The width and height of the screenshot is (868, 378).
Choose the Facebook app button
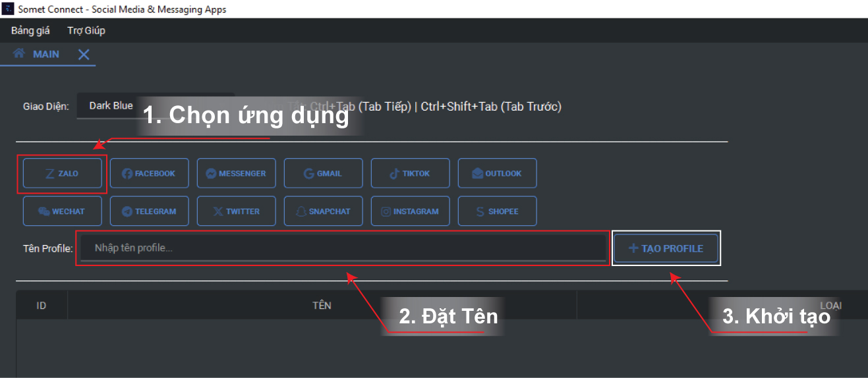[x=150, y=173]
